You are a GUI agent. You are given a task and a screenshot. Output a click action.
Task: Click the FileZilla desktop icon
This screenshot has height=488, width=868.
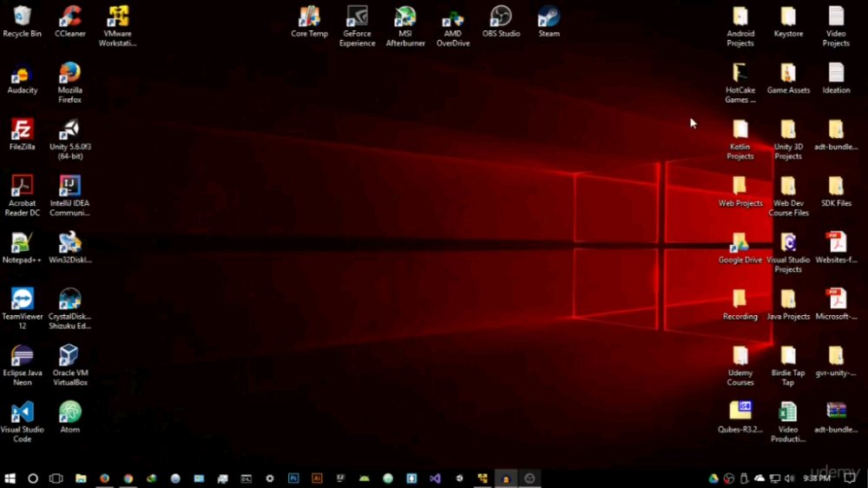click(x=23, y=135)
